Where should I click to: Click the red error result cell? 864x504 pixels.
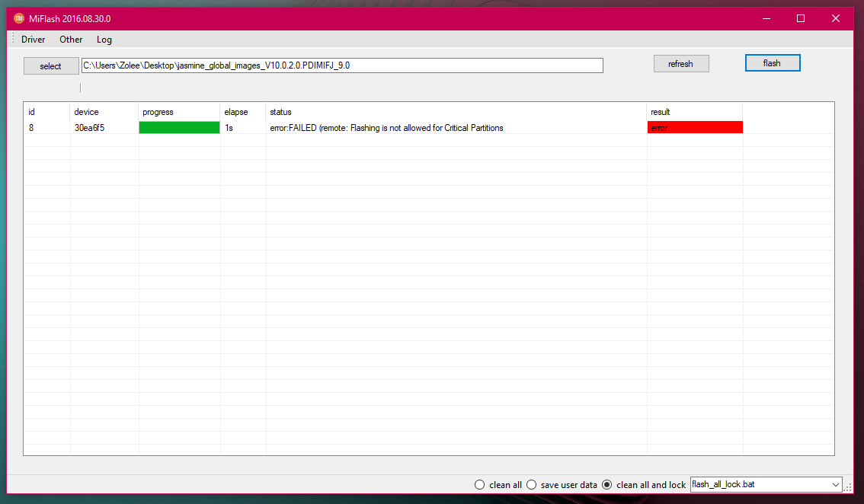pyautogui.click(x=695, y=128)
